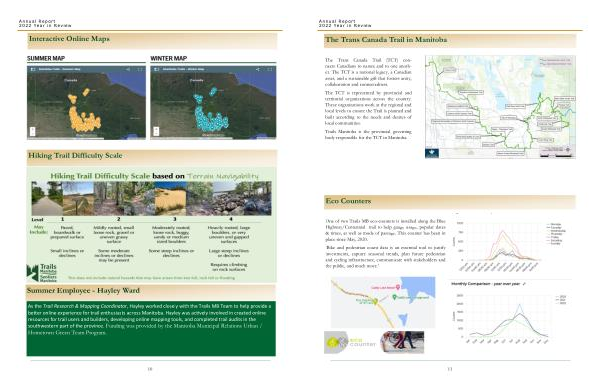Click the Winter Map zoom control
Viewport: 600px width, 388px height.
click(x=156, y=131)
